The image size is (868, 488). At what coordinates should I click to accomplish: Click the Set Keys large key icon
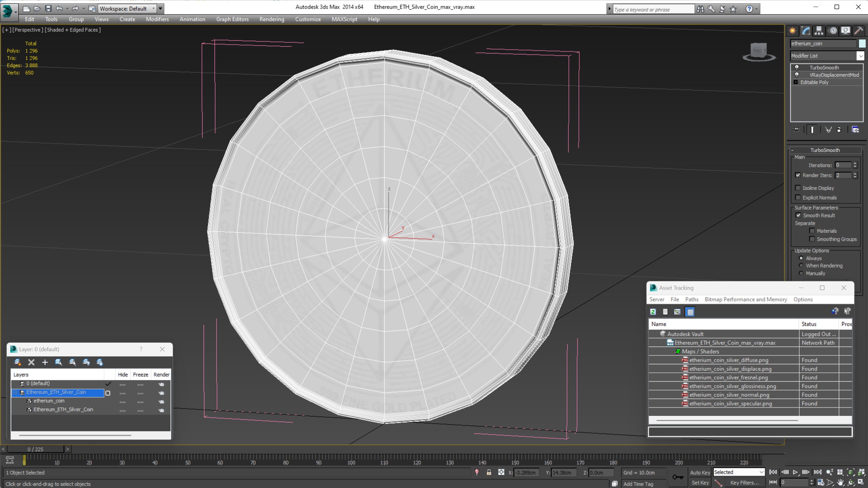tap(678, 477)
